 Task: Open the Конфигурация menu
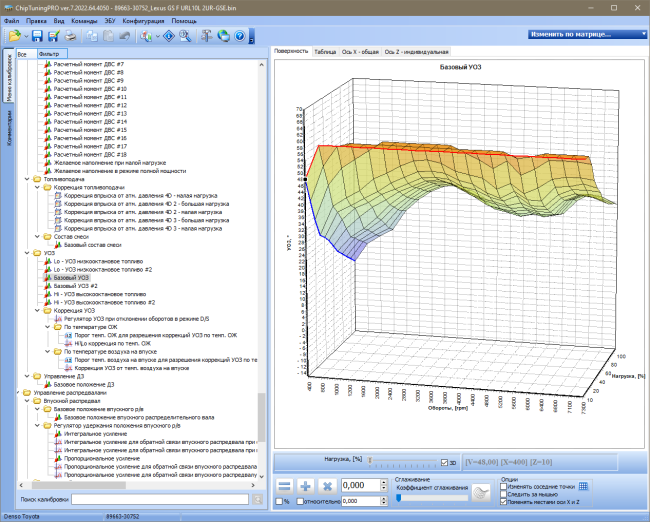(143, 21)
